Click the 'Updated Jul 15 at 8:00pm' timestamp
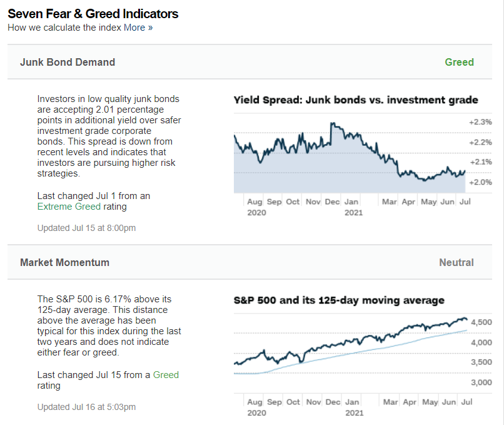Image resolution: width=504 pixels, height=425 pixels. click(x=86, y=228)
